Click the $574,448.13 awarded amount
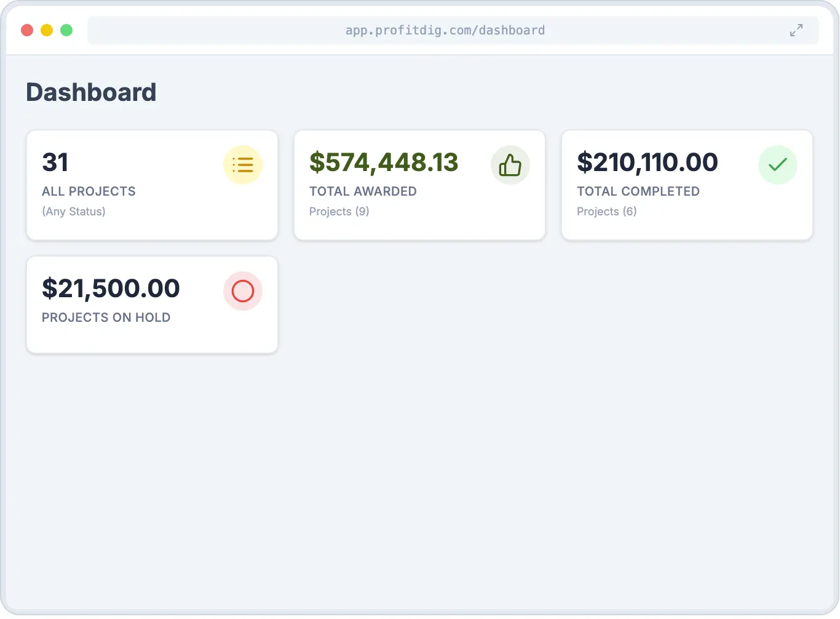This screenshot has width=840, height=619. [x=383, y=162]
